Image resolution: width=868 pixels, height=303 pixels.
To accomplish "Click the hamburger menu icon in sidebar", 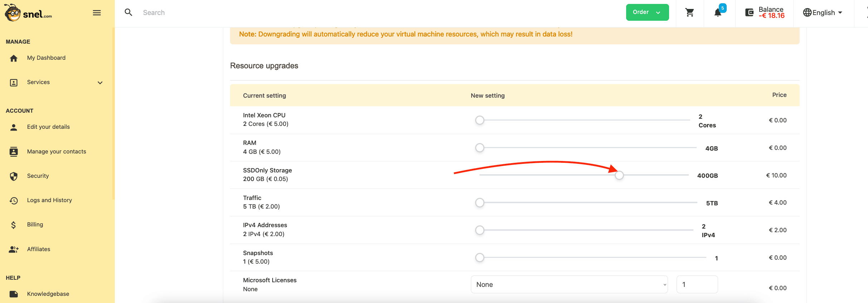I will click(x=97, y=13).
